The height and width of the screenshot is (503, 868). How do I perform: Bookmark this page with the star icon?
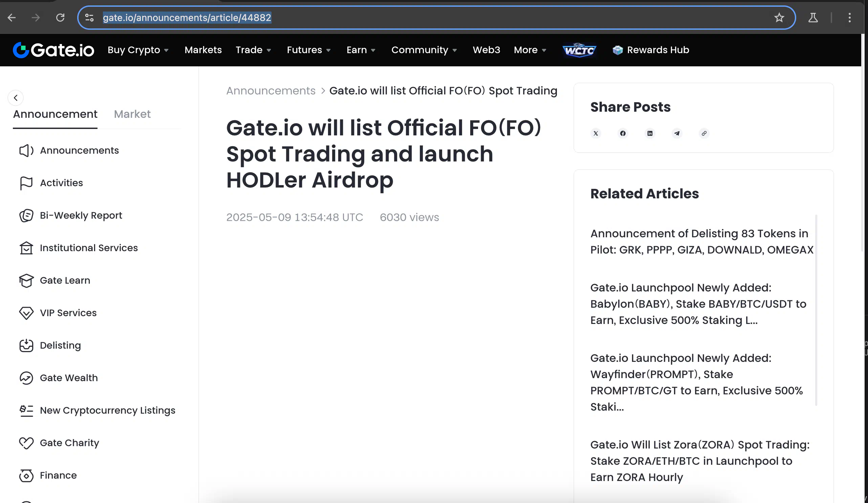pos(779,18)
